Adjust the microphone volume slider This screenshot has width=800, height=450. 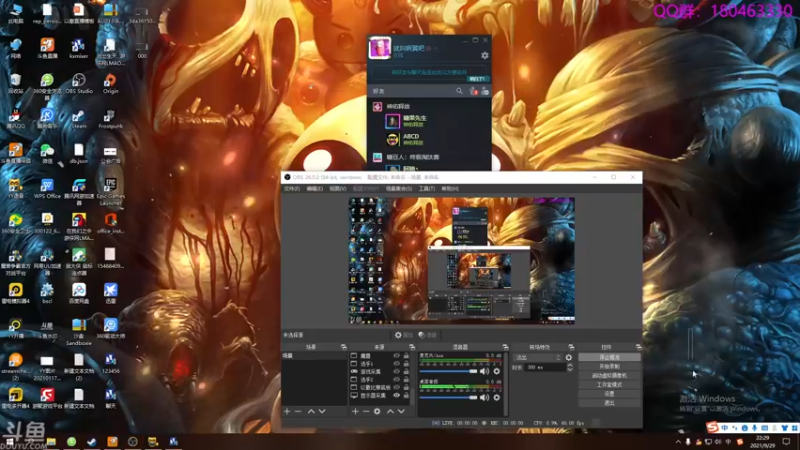click(448, 371)
